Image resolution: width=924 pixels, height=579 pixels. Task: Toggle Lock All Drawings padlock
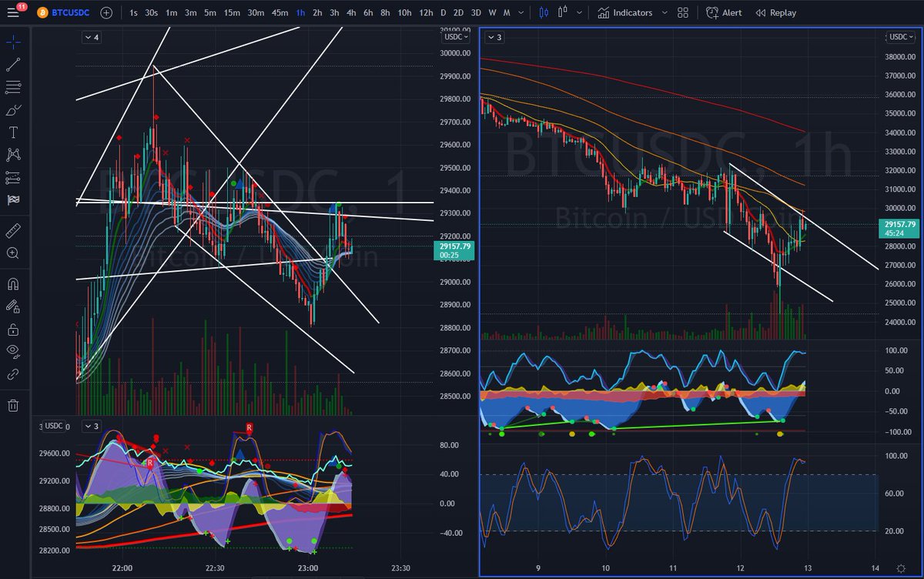click(x=13, y=329)
